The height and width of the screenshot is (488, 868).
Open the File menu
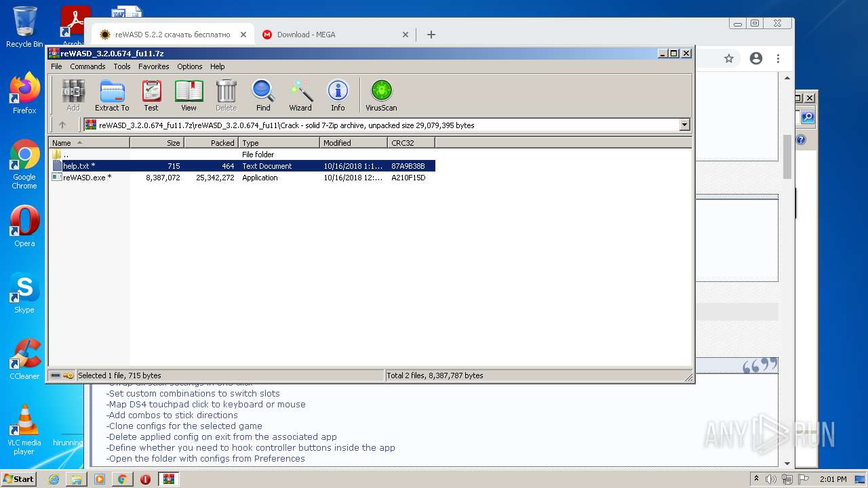(x=56, y=66)
